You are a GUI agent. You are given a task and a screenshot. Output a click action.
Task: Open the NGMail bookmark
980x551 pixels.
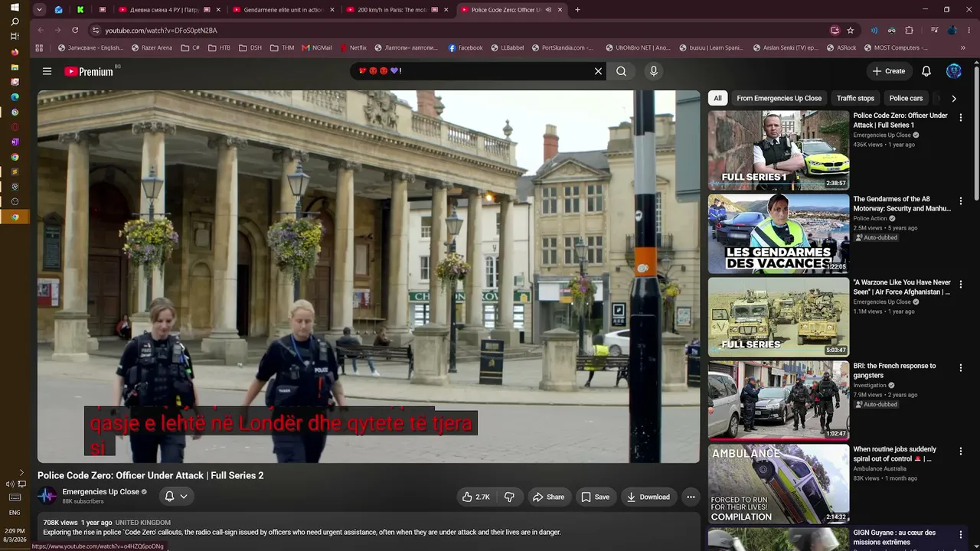point(317,47)
